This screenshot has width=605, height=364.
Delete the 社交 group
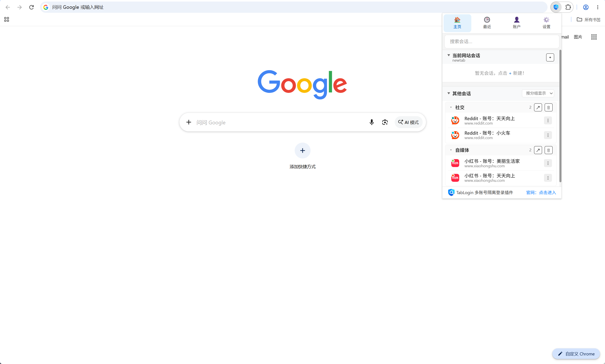549,107
